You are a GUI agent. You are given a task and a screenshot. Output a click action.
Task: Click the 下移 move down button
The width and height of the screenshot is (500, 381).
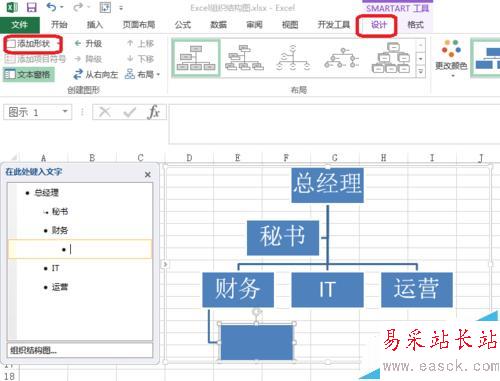point(141,59)
